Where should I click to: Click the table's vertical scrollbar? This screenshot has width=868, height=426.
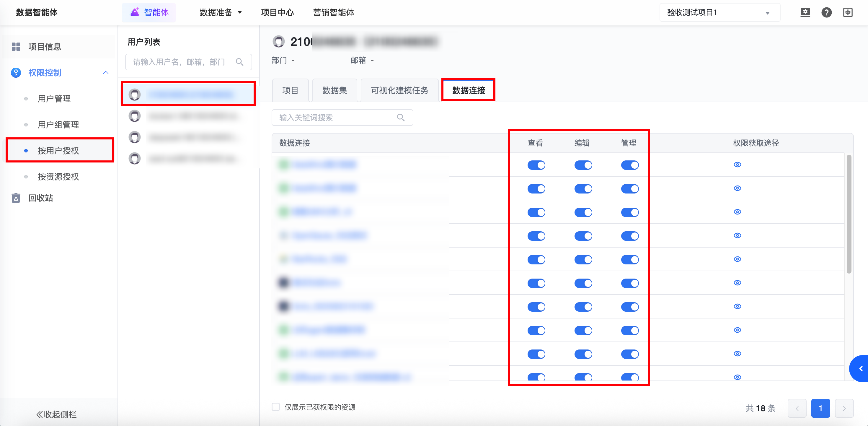click(x=849, y=214)
